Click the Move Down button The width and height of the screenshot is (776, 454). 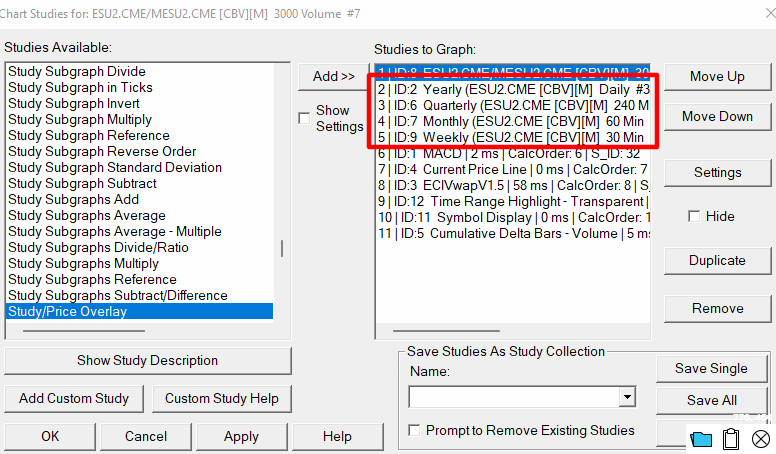(717, 116)
